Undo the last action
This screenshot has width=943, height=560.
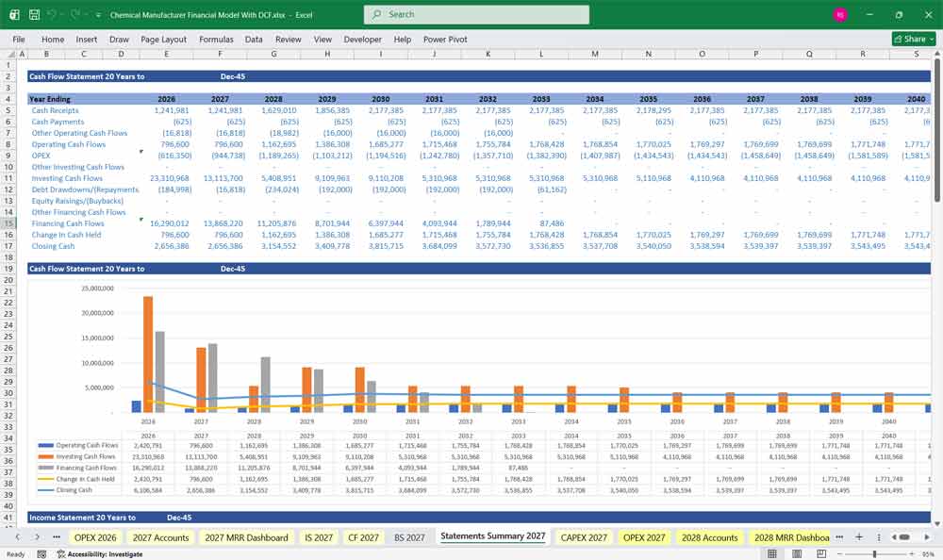click(x=51, y=13)
